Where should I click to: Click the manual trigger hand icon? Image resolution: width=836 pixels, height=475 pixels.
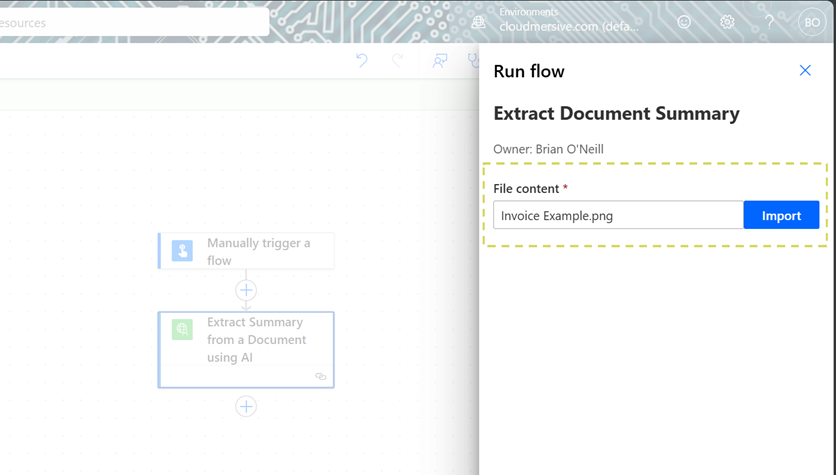(182, 251)
